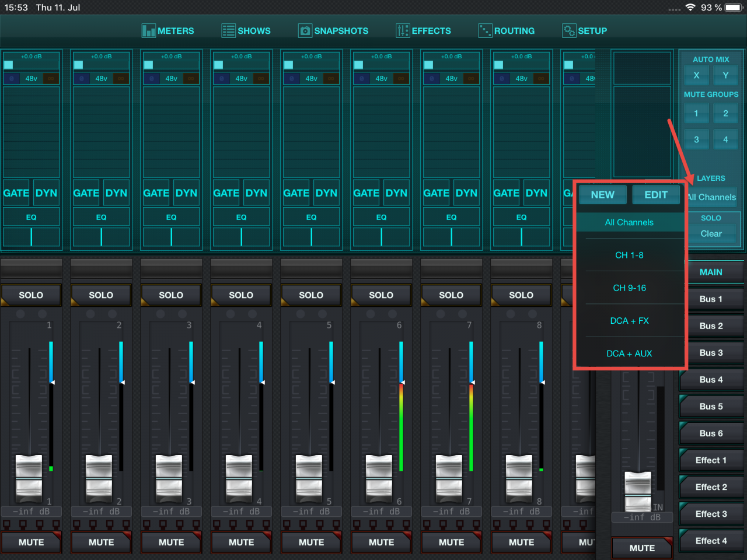Viewport: 747px width, 560px height.
Task: Pick DCA + AUX from layers list
Action: click(x=629, y=353)
